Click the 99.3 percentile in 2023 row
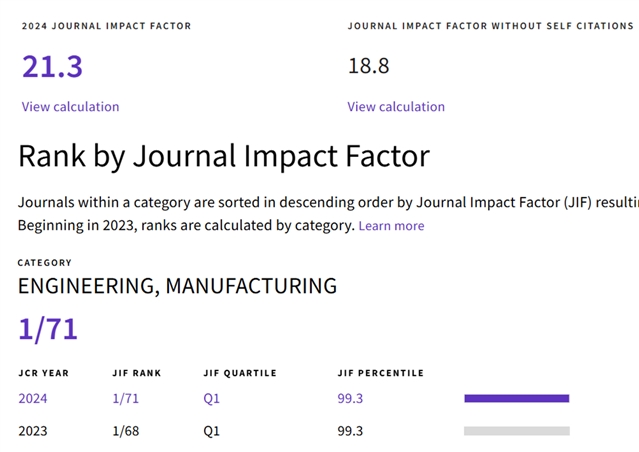Viewport: 639px width, 452px height. [350, 431]
